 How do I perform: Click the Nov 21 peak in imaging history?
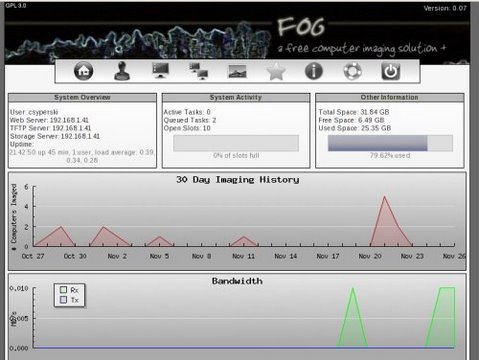click(384, 197)
